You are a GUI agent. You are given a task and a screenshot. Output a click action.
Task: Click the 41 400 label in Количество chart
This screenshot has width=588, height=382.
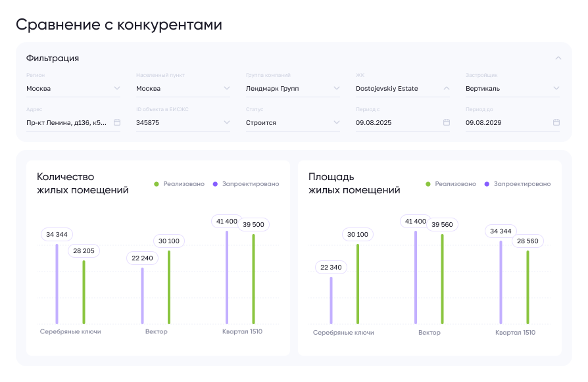[x=226, y=221]
